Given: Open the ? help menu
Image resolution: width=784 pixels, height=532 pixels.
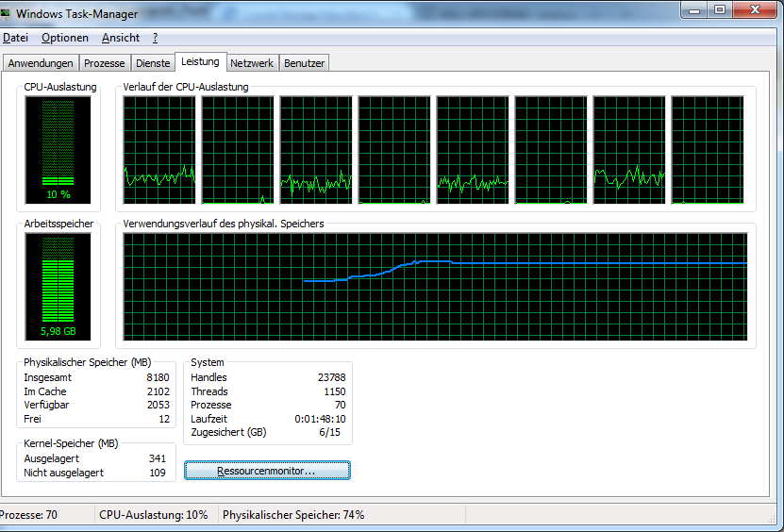Looking at the screenshot, I should pos(155,38).
